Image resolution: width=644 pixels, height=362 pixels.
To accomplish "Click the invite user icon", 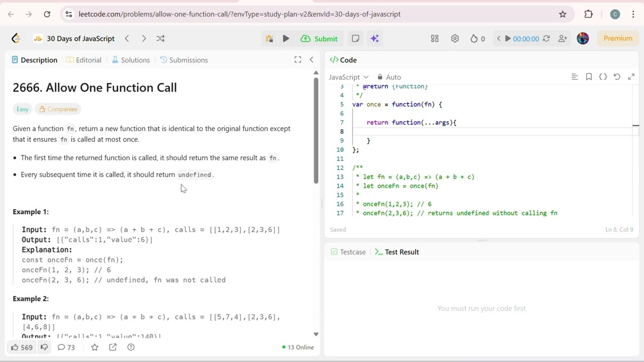I will [562, 39].
